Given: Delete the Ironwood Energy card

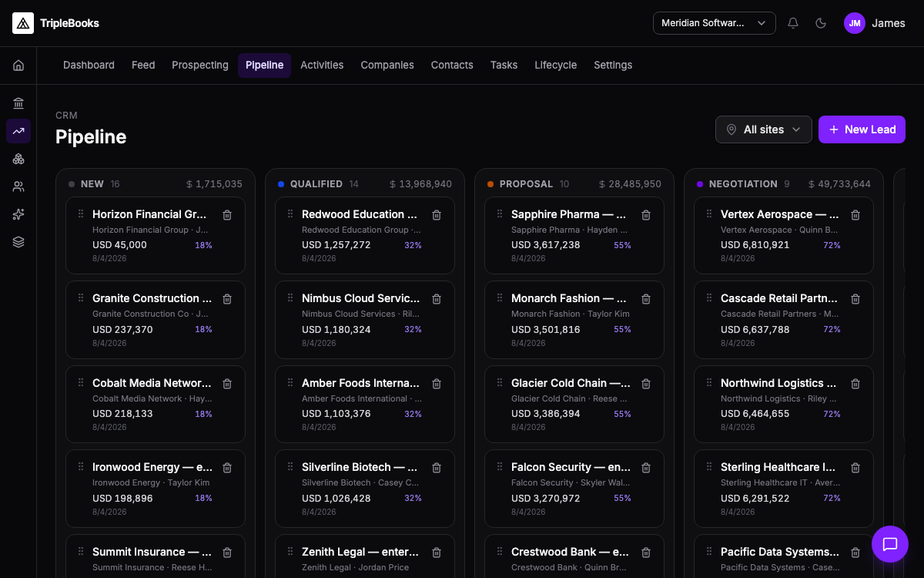Looking at the screenshot, I should 227,468.
